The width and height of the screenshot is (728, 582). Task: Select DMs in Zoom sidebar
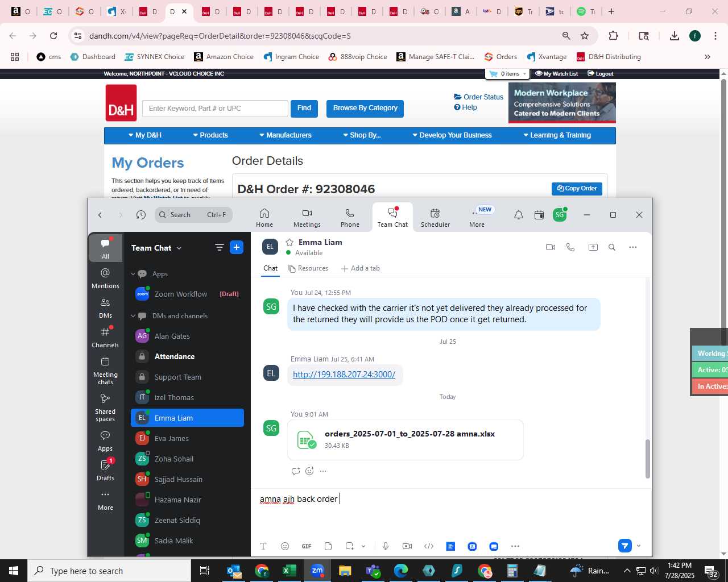[x=105, y=308]
